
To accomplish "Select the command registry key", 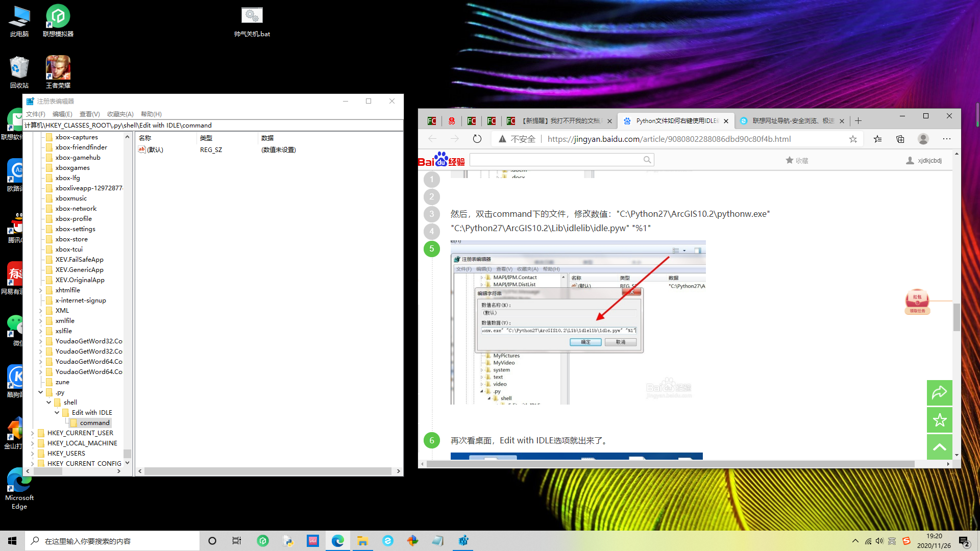I will [x=94, y=423].
